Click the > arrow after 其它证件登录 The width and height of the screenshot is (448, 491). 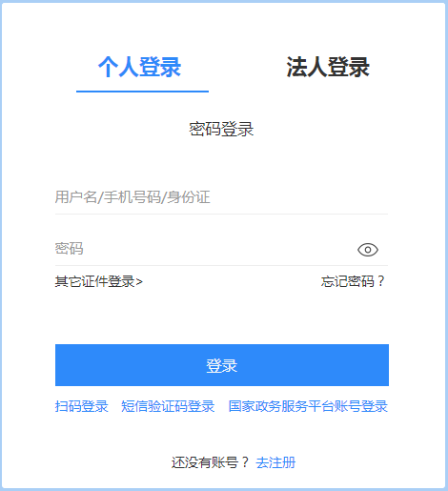(x=139, y=282)
